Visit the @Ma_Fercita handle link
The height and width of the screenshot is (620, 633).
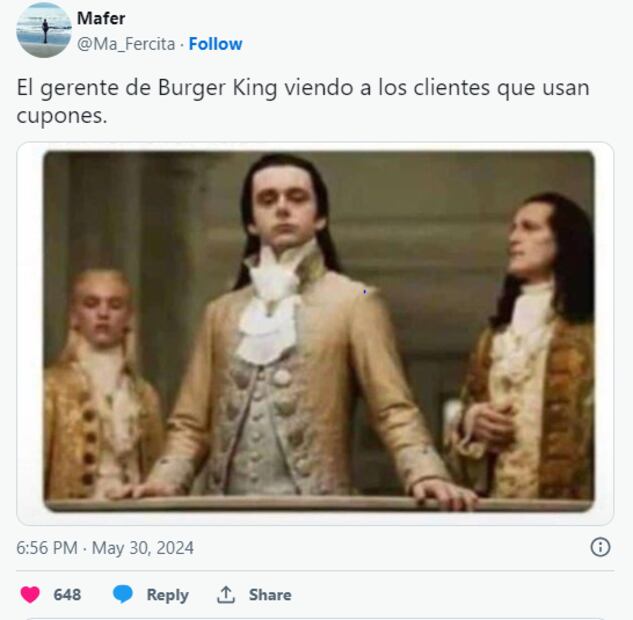tap(126, 44)
